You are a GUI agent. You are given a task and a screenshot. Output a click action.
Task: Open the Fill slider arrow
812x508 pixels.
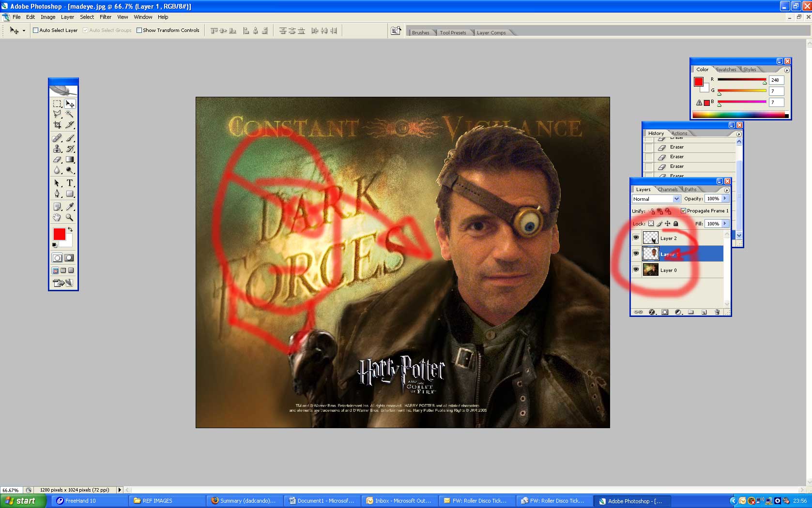(x=725, y=224)
